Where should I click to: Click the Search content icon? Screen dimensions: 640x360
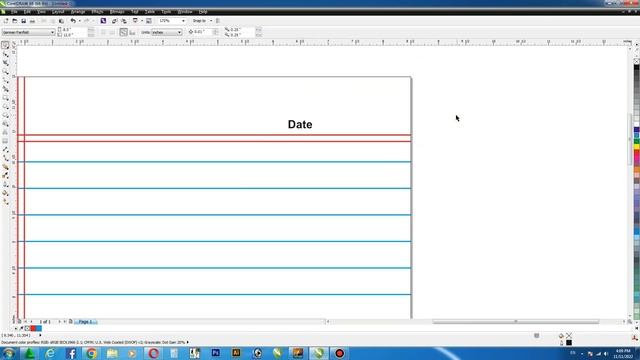tap(103, 21)
